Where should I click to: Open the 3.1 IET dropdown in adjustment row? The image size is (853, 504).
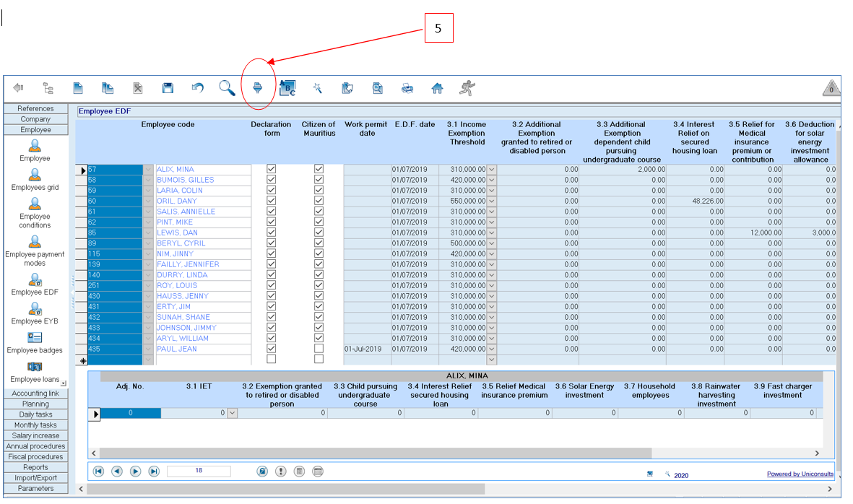(233, 413)
